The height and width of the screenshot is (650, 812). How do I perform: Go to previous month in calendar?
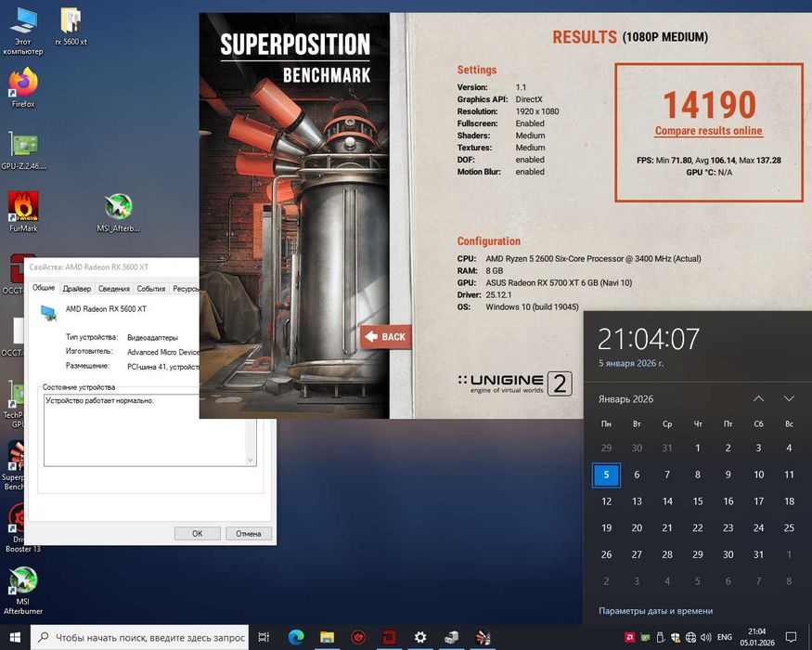[759, 398]
